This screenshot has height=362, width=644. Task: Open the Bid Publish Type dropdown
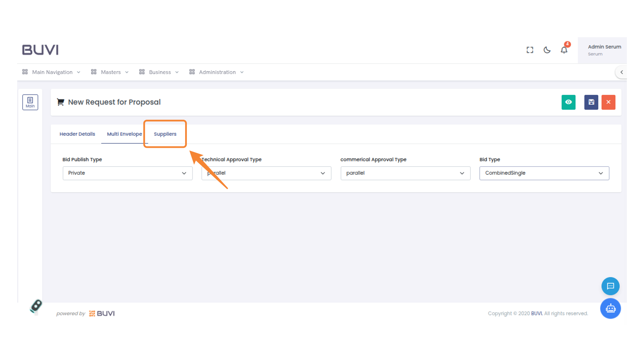click(x=127, y=173)
